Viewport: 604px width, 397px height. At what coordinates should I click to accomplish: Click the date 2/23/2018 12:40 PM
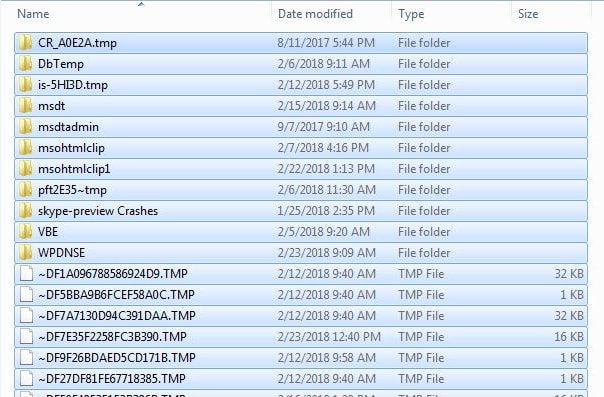(x=329, y=337)
